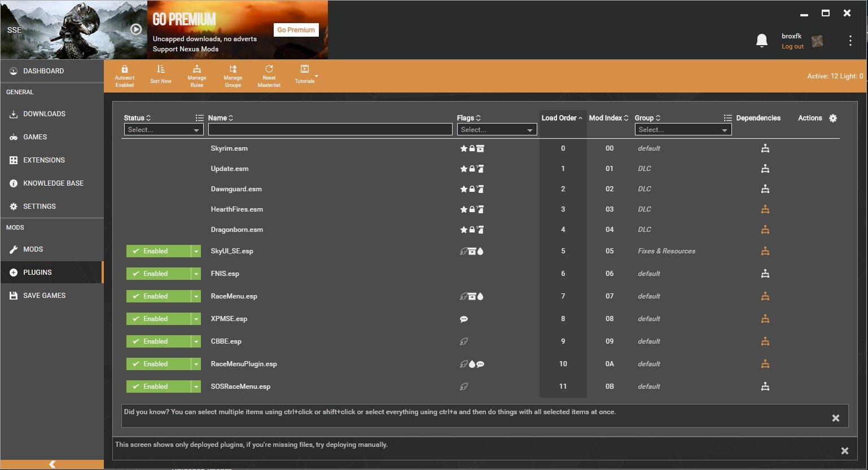Sort the table by Flags column

click(x=469, y=118)
